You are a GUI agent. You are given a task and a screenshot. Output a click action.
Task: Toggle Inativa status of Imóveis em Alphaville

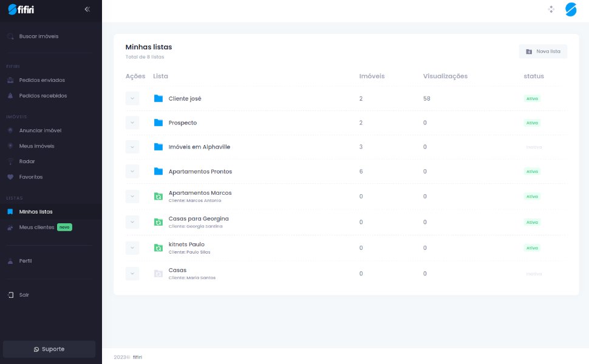coord(534,147)
